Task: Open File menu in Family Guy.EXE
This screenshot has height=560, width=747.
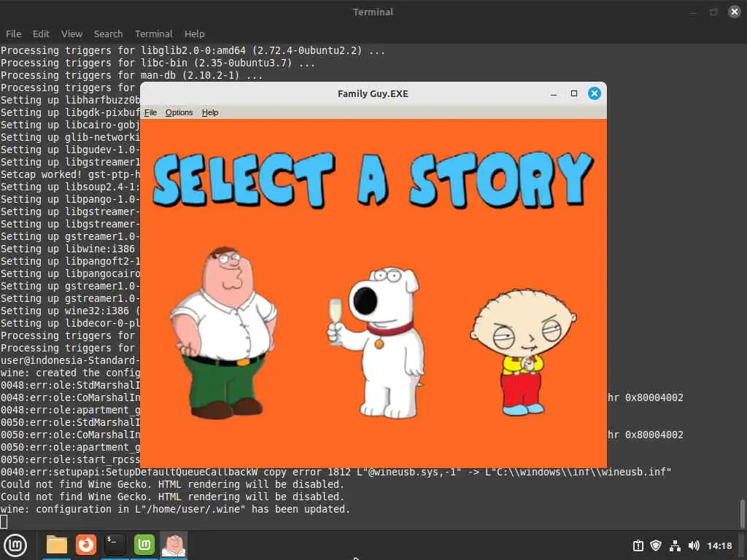Action: [150, 112]
